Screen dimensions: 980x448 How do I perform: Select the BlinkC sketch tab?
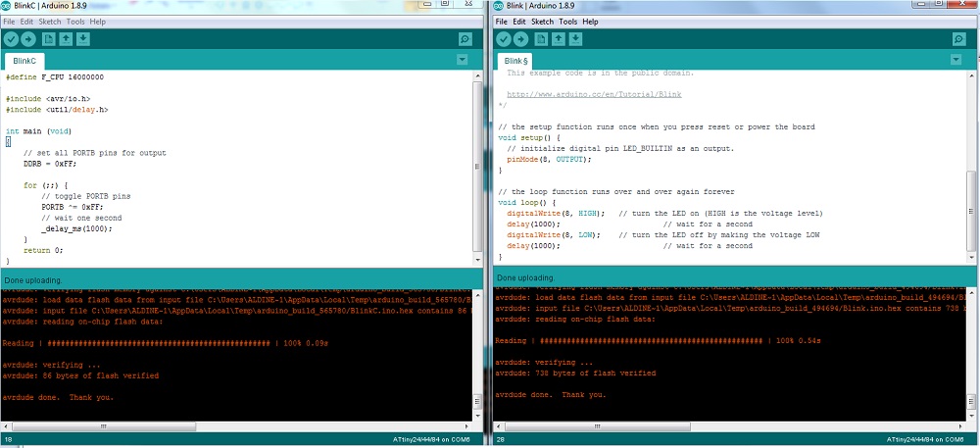click(24, 61)
